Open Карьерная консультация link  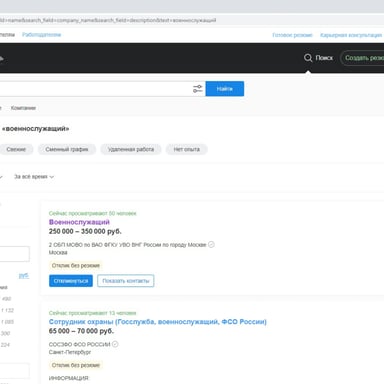pyautogui.click(x=351, y=35)
